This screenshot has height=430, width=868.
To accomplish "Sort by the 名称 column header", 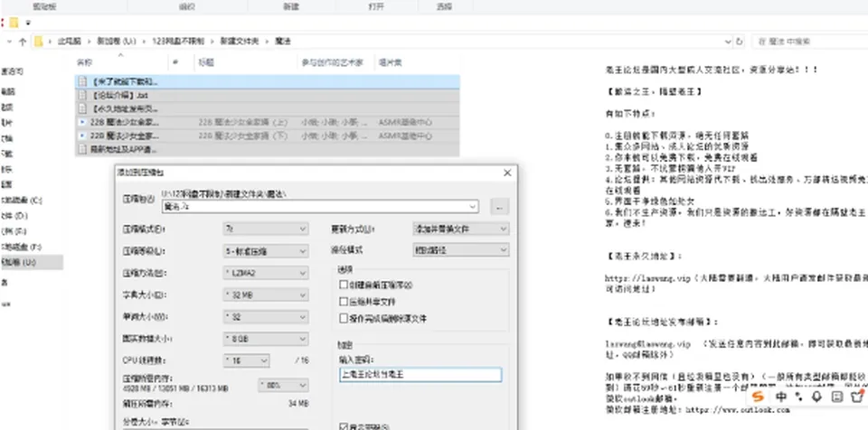I will [x=84, y=62].
